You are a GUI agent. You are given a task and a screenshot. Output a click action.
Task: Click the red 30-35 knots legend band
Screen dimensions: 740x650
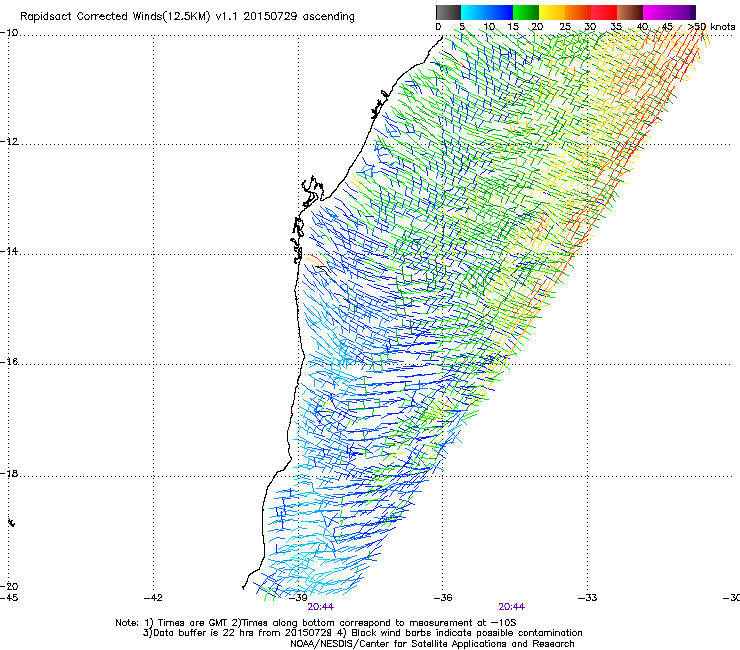pyautogui.click(x=604, y=12)
